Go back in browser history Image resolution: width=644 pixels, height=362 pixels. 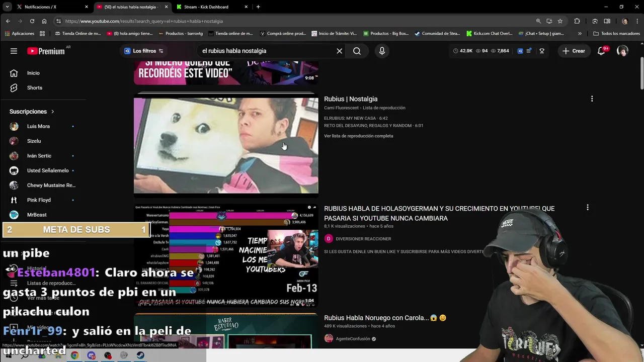pos(8,21)
